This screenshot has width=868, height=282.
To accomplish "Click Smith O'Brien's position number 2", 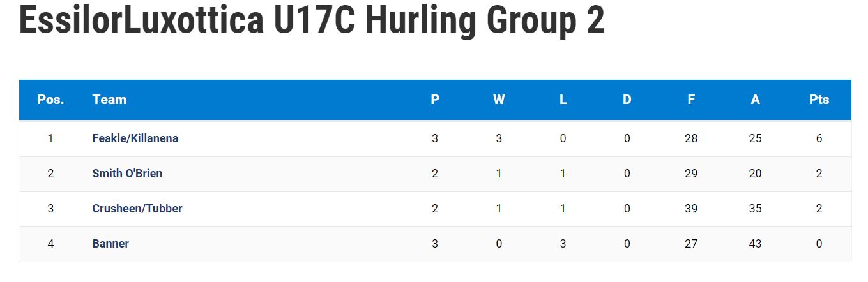I will pyautogui.click(x=50, y=174).
